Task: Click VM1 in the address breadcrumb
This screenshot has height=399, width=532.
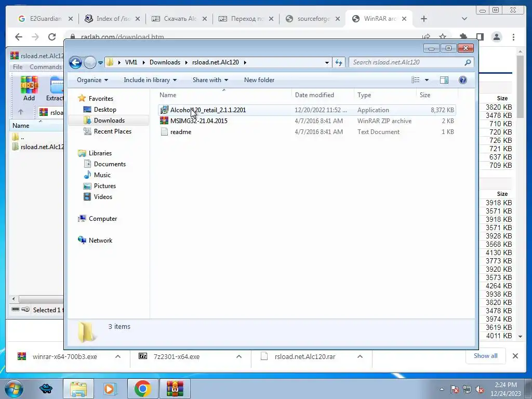Action: [x=131, y=62]
